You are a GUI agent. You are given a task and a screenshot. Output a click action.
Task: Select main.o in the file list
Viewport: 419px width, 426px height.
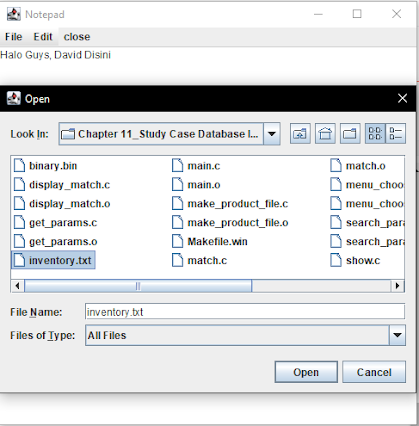click(x=196, y=185)
